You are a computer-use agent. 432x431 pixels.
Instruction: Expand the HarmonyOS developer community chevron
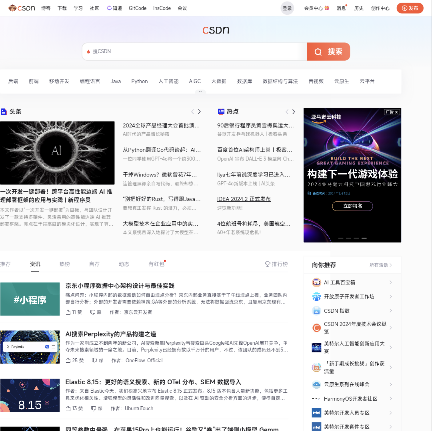point(391,399)
